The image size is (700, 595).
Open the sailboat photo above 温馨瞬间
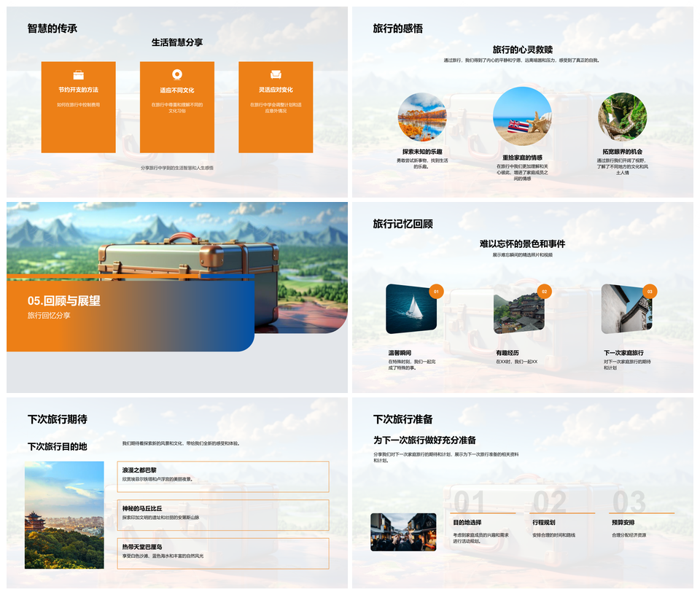point(411,309)
